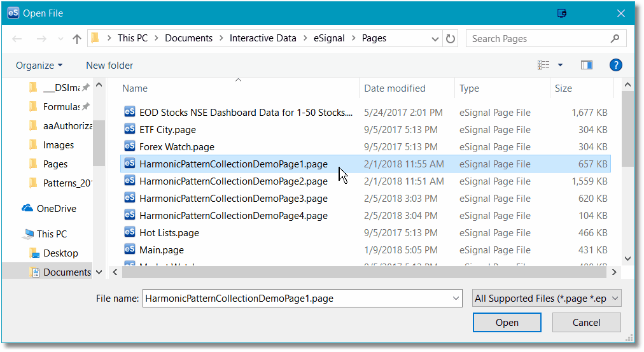Select This PC in breadcrumb path

click(132, 38)
